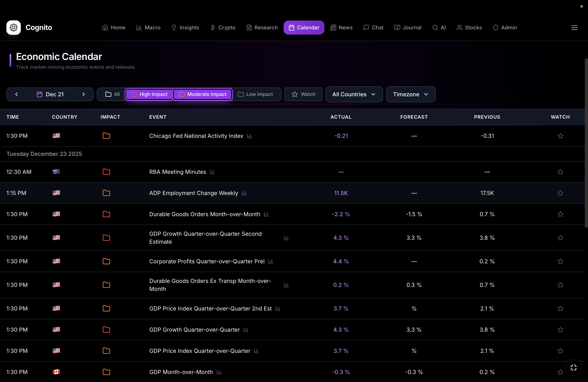Click the page vertical scrollbar
This screenshot has height=382, width=588.
tap(586, 143)
